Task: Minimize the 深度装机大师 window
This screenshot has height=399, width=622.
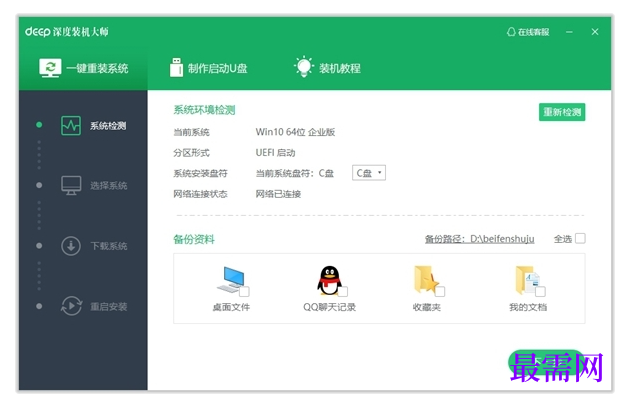Action: [569, 32]
